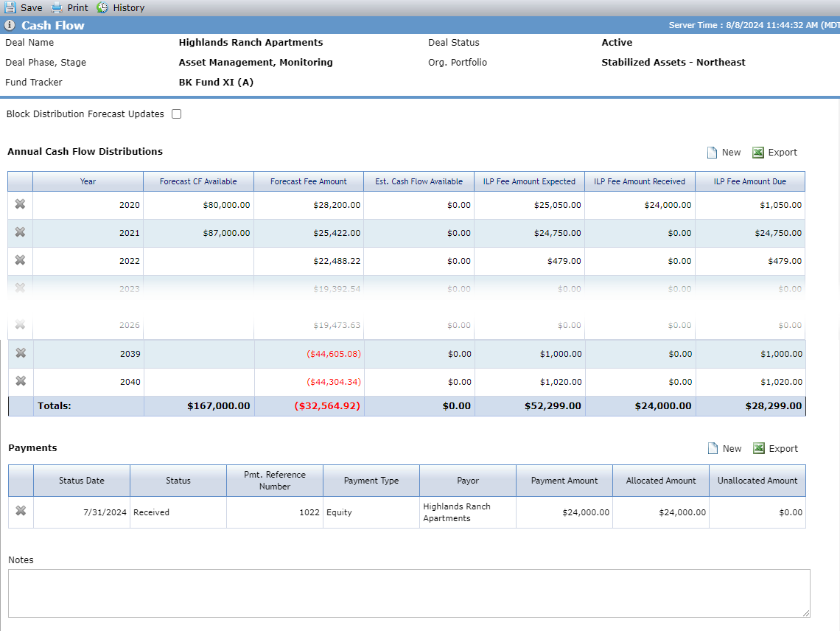
Task: Click the Print label in the toolbar
Action: [x=77, y=8]
